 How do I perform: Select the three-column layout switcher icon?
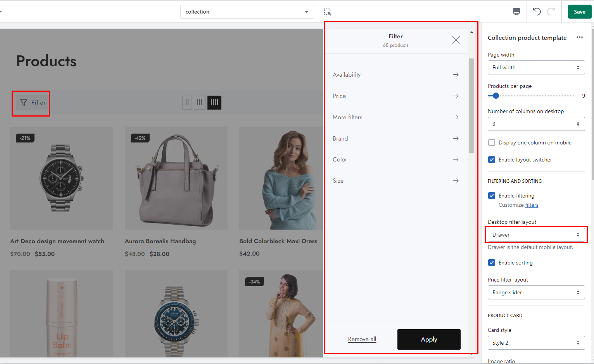200,103
